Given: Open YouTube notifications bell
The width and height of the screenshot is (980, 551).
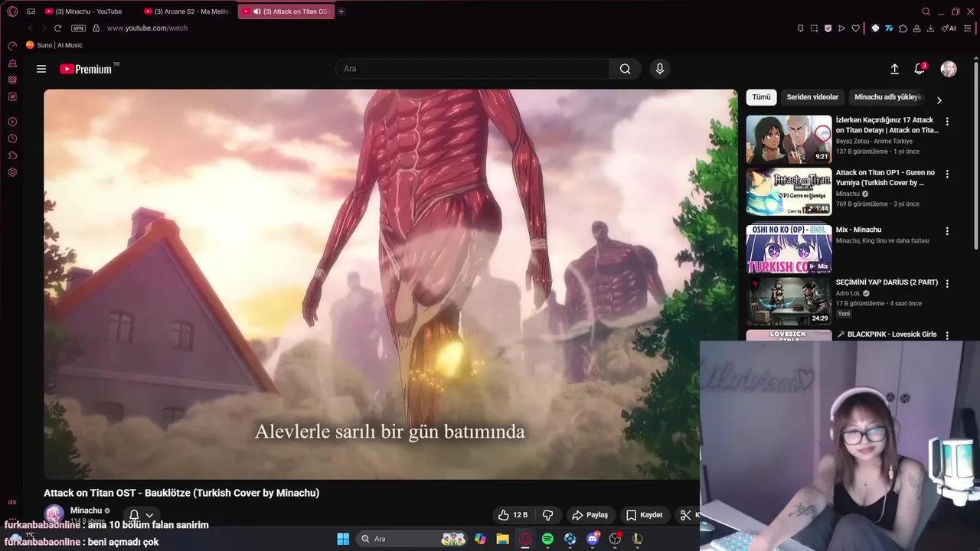Looking at the screenshot, I should pyautogui.click(x=920, y=69).
